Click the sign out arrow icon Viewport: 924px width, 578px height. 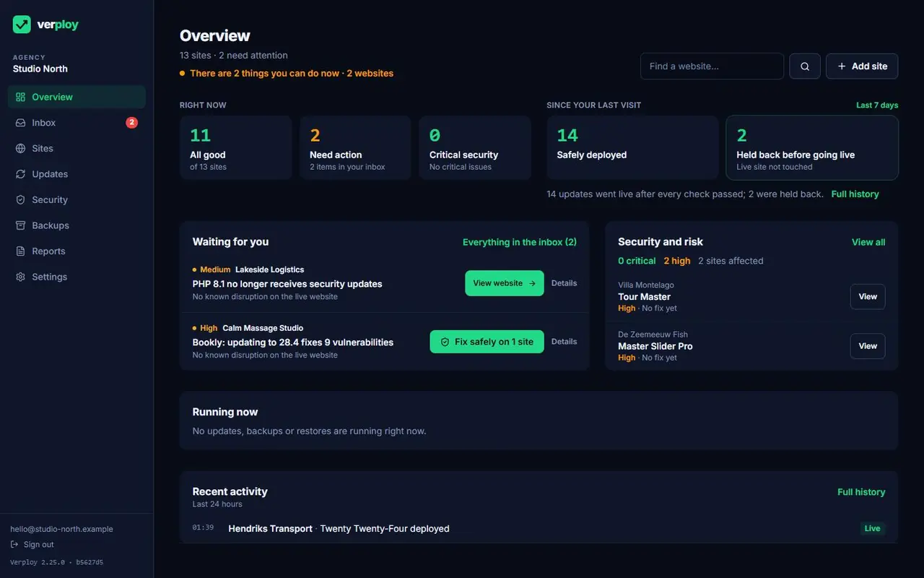[x=14, y=545]
